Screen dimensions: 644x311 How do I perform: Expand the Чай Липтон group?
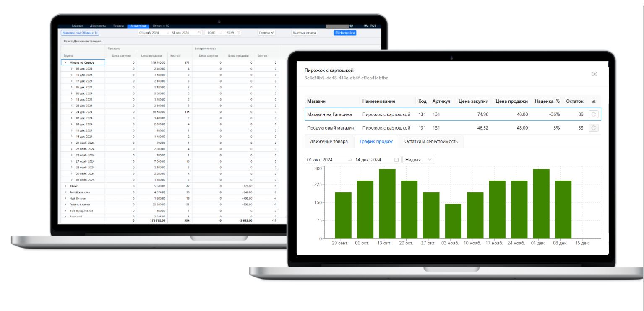point(65,198)
